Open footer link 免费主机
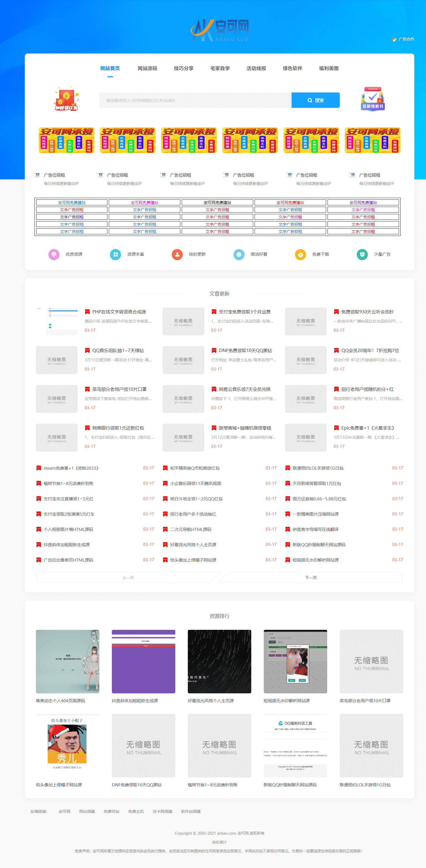Screen dimensions: 426x868 coord(136,811)
